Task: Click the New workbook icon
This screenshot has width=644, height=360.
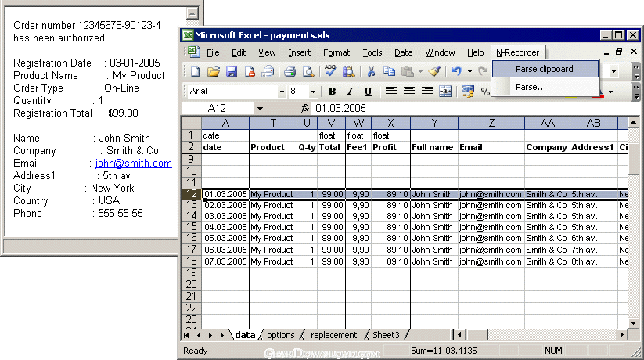Action: pyautogui.click(x=196, y=71)
